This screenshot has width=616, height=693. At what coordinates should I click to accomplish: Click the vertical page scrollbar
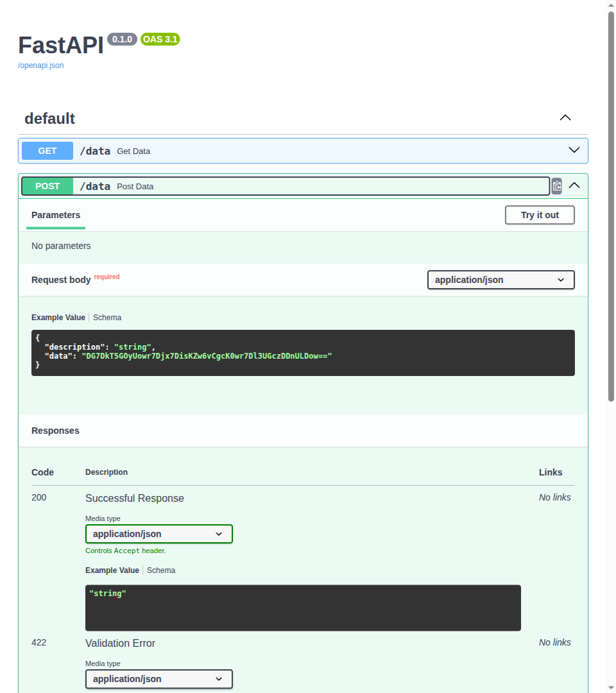(x=611, y=205)
